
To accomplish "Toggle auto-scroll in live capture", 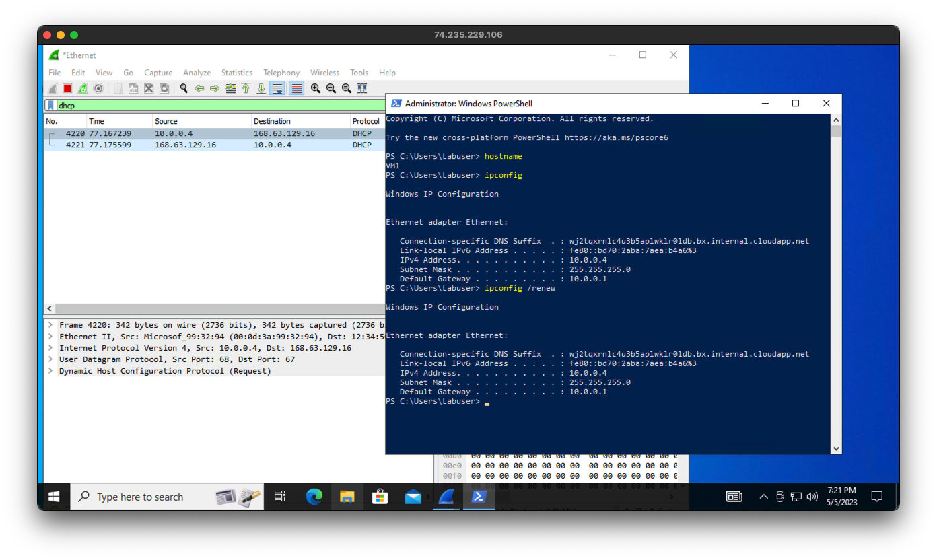I will (x=277, y=88).
